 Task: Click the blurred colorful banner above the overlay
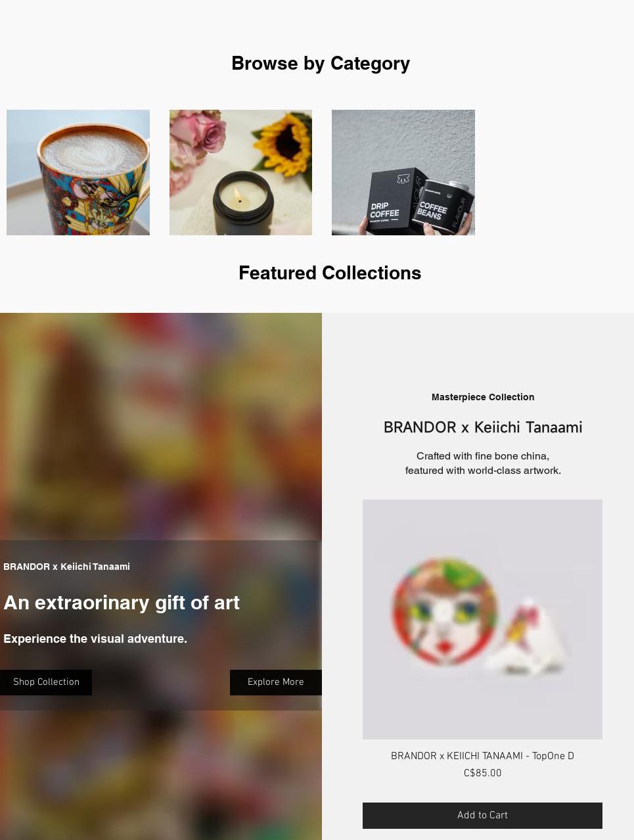tap(161, 427)
